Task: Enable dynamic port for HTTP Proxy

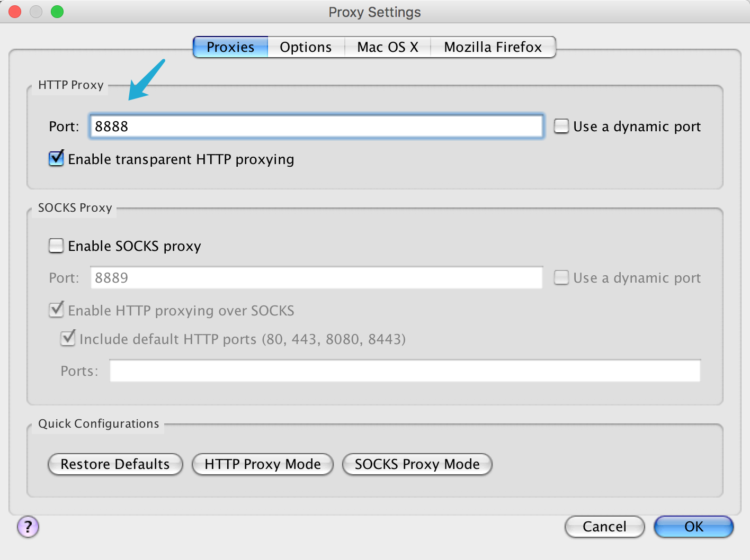Action: point(561,127)
